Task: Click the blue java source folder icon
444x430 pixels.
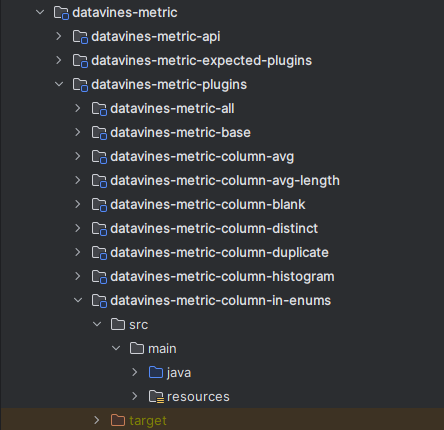Action: pyautogui.click(x=156, y=372)
